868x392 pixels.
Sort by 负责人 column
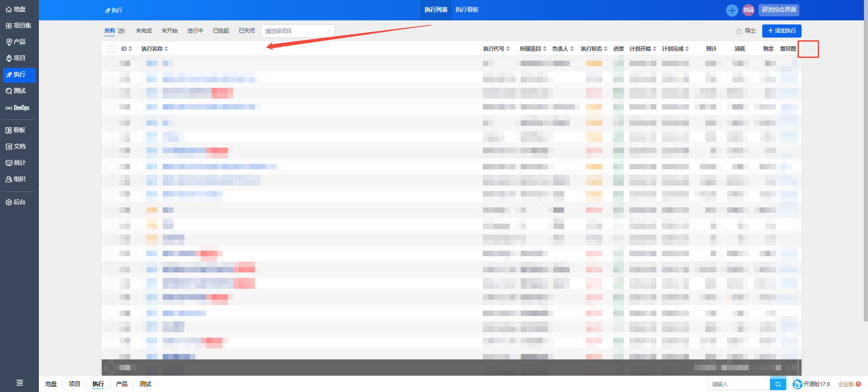[x=563, y=49]
